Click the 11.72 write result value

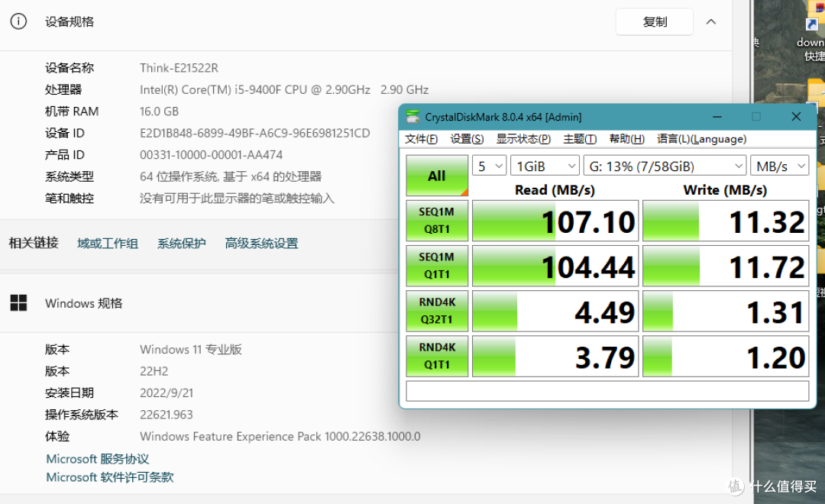(x=767, y=267)
